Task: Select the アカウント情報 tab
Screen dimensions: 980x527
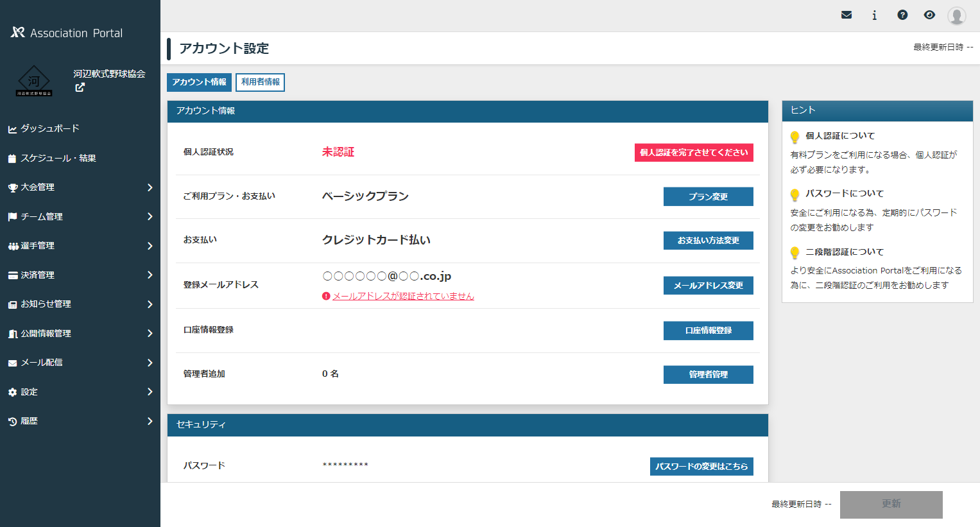Action: [x=199, y=82]
